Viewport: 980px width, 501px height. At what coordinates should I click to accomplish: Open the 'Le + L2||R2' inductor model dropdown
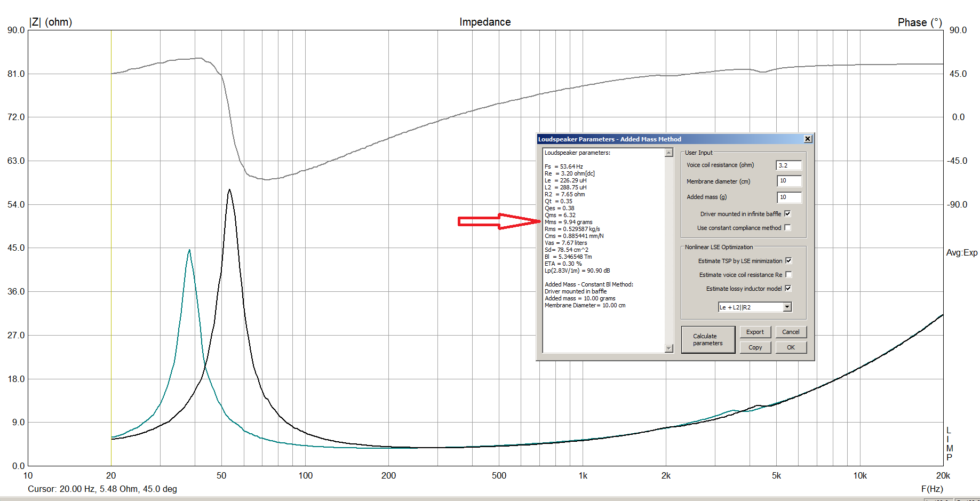click(787, 307)
